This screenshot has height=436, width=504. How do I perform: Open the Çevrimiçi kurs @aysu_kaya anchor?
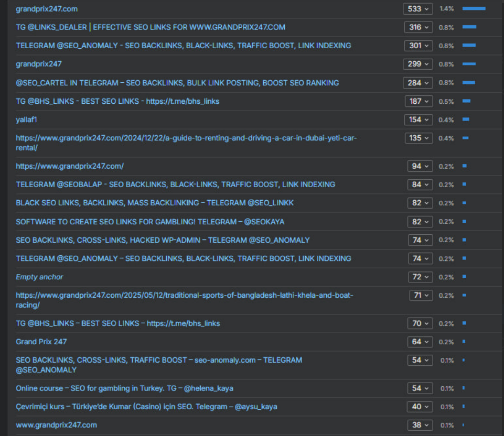coord(146,407)
